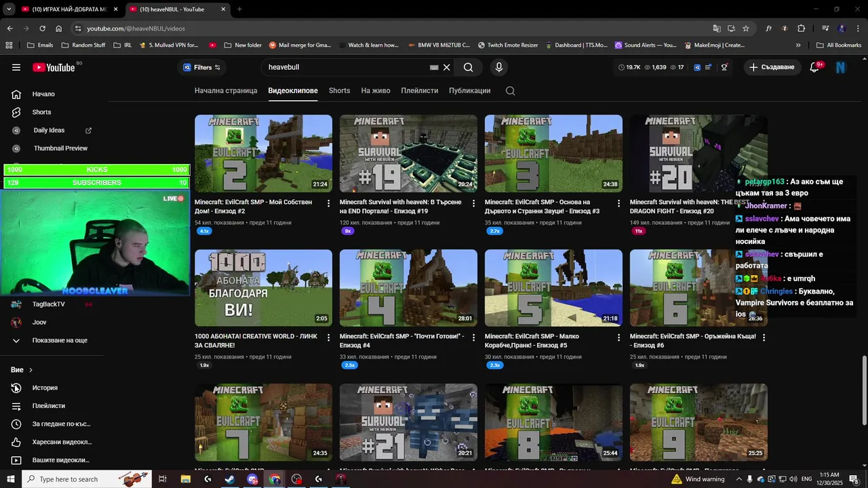868x488 pixels.
Task: Click the magnifier search button
Action: click(x=469, y=67)
